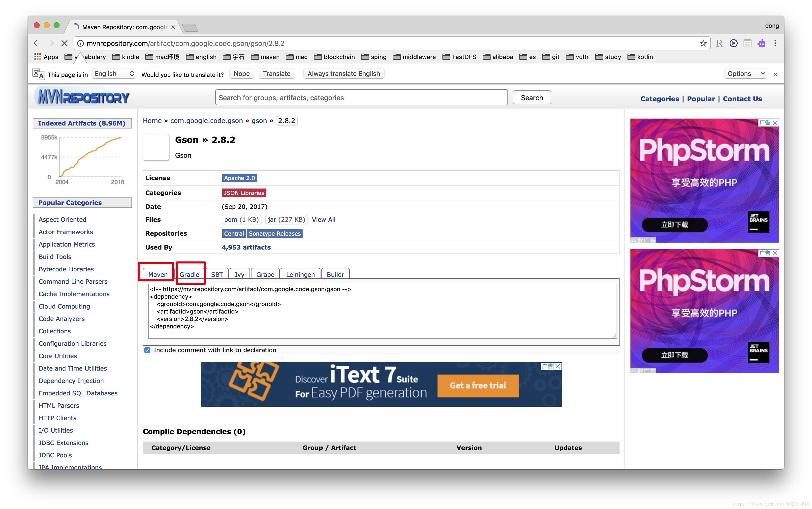Viewport: 812px width, 509px height.
Task: Open the kindle bookmark folder
Action: pyautogui.click(x=125, y=57)
